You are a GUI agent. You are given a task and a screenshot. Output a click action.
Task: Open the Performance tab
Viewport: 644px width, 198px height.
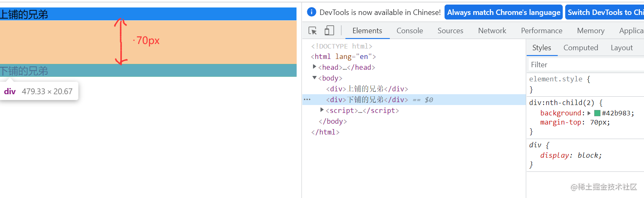542,31
